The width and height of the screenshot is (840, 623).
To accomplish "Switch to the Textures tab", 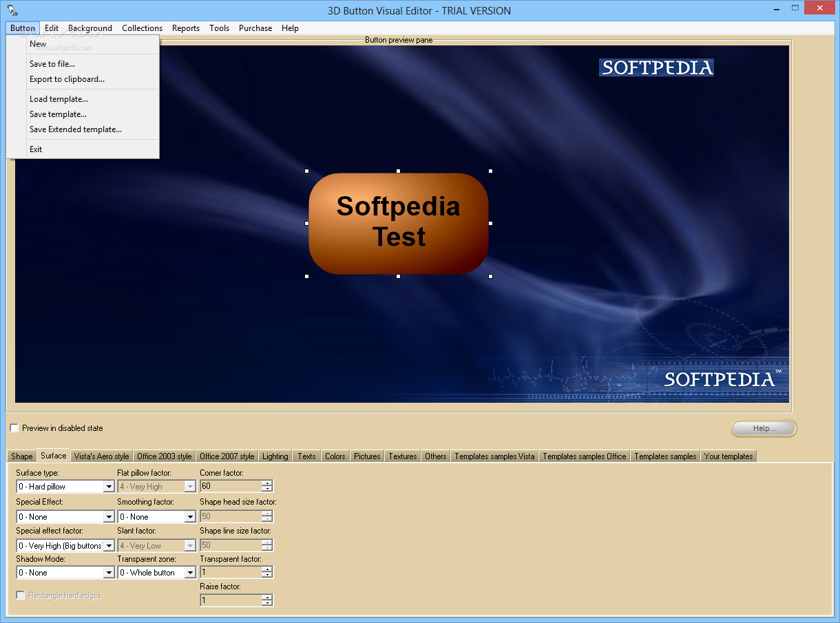I will [403, 456].
